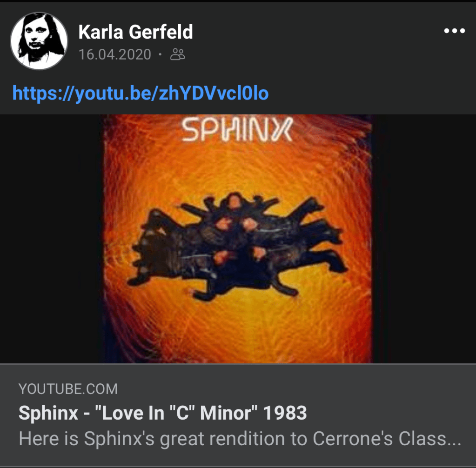Click the "1983" year in the video title
This screenshot has height=468, width=476.
click(285, 413)
